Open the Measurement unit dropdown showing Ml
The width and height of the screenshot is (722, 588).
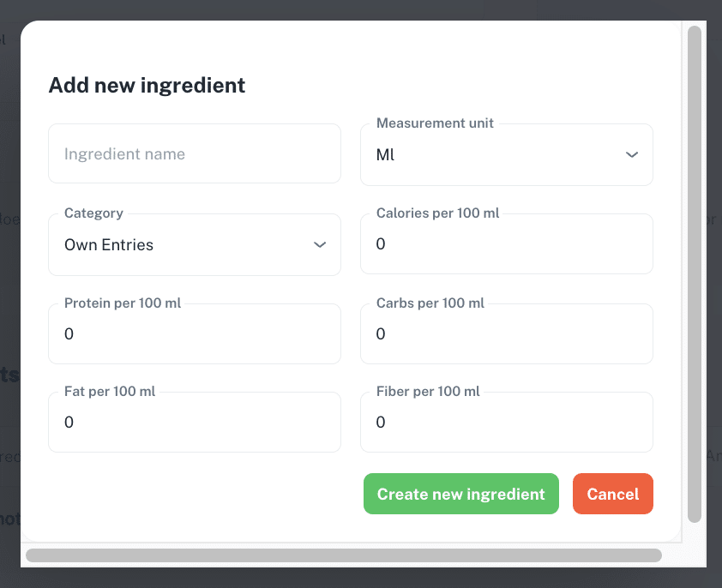click(507, 154)
